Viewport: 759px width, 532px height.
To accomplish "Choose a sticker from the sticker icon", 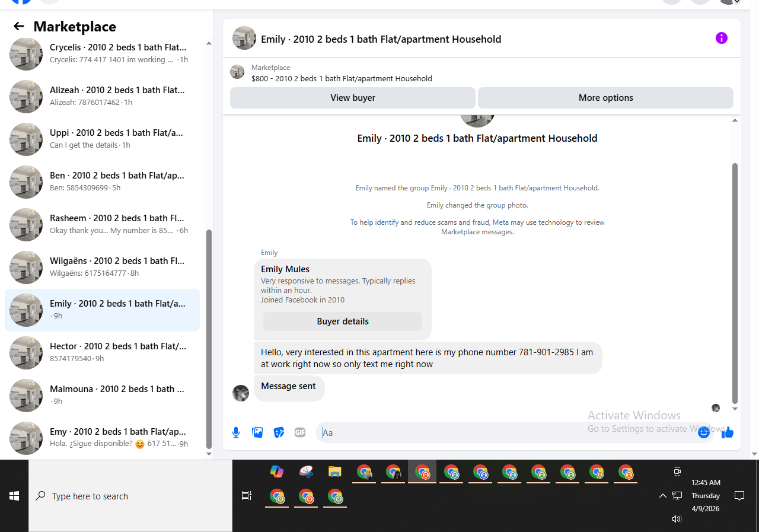I will [x=279, y=432].
